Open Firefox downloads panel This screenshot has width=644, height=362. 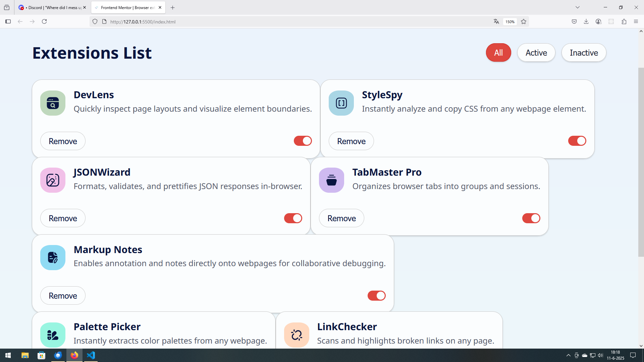coord(586,22)
